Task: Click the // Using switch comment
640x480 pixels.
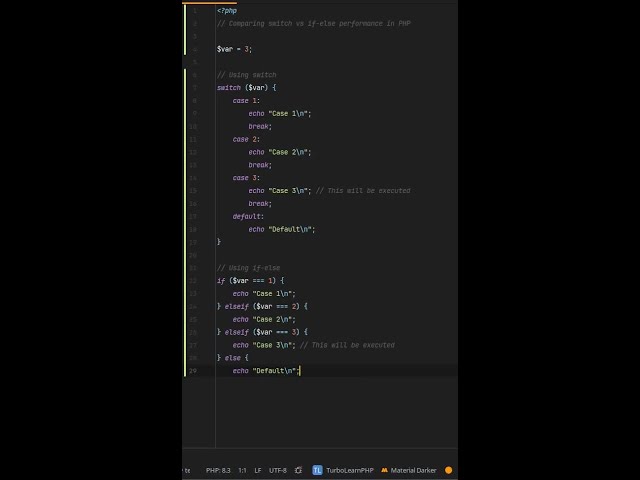Action: (247, 75)
